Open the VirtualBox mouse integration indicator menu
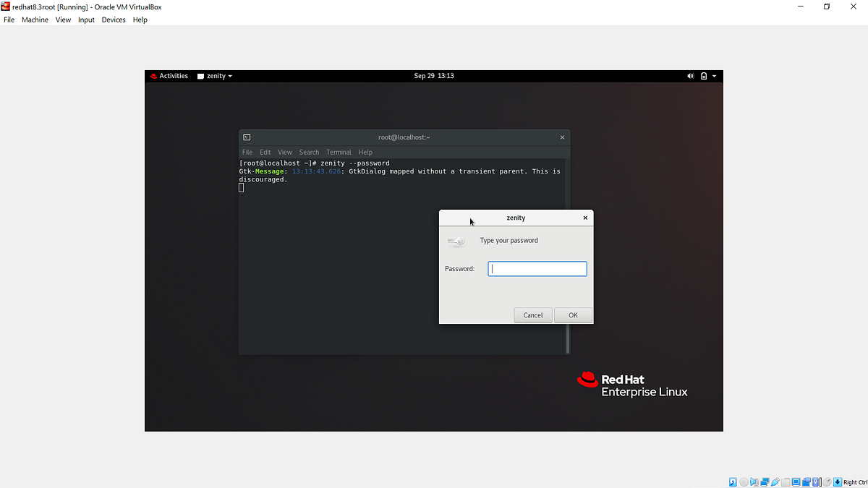 pos(827,481)
